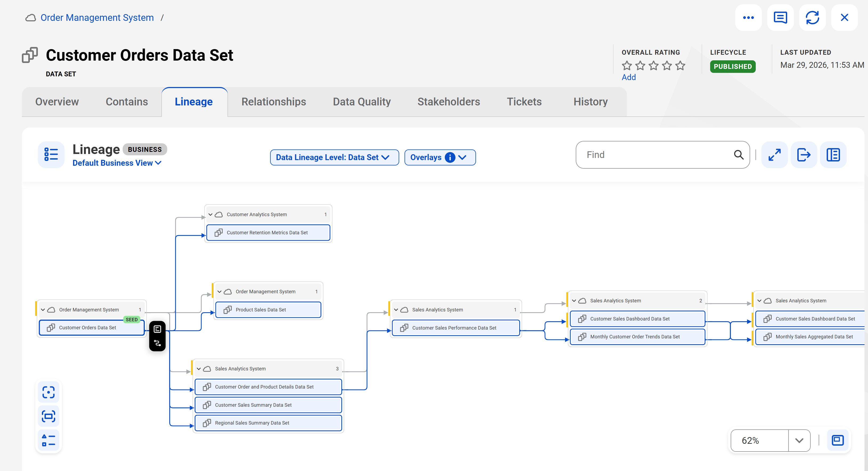Viewport: 868px width, 471px height.
Task: Open the comments panel icon
Action: (x=780, y=18)
